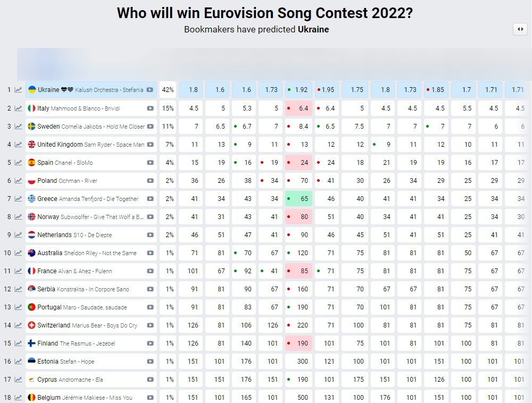This screenshot has width=532, height=403.
Task: Play Finland's Jezebel video
Action: point(150,343)
